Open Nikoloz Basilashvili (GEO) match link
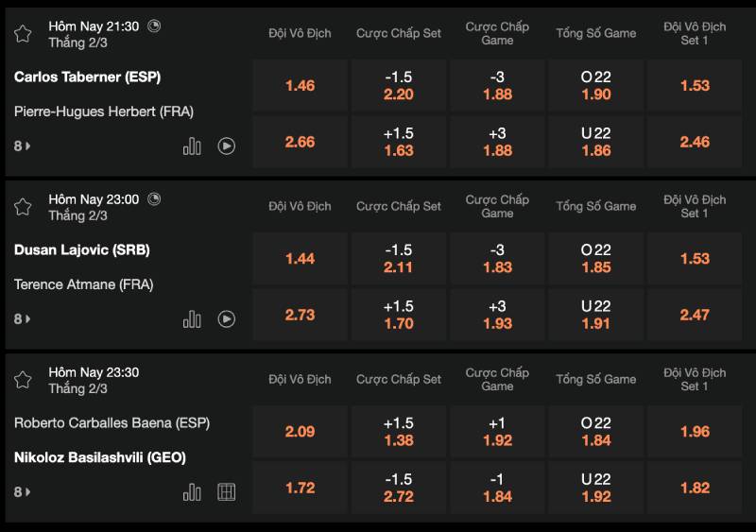The image size is (756, 532). (x=100, y=457)
